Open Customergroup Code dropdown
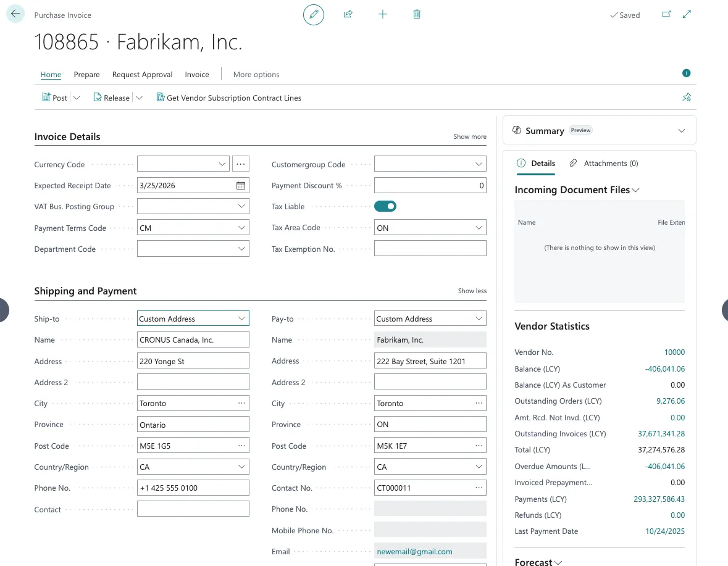Screen dimensions: 728x566 pos(479,164)
